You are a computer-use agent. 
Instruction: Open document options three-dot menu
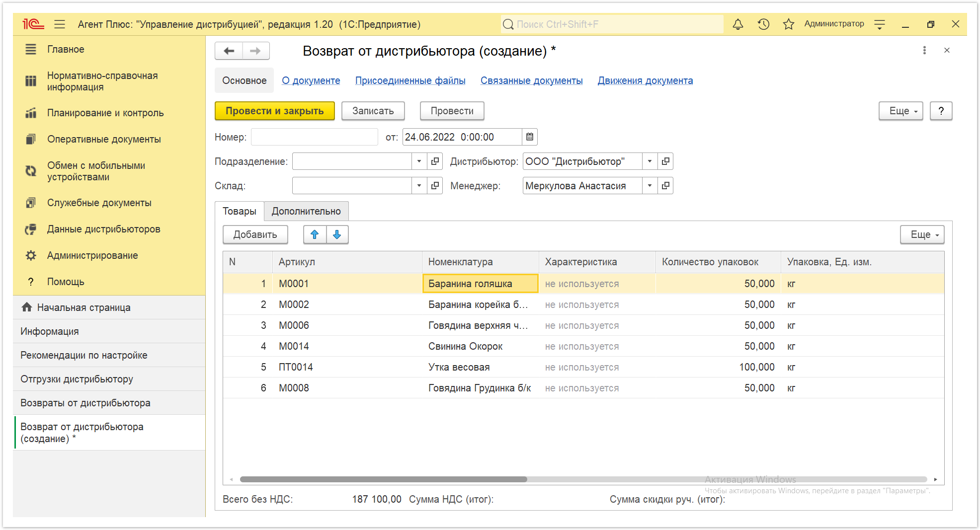coord(924,50)
